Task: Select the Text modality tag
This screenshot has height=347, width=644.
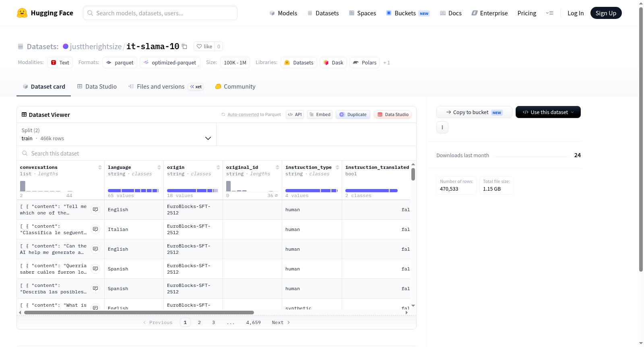Action: click(60, 62)
